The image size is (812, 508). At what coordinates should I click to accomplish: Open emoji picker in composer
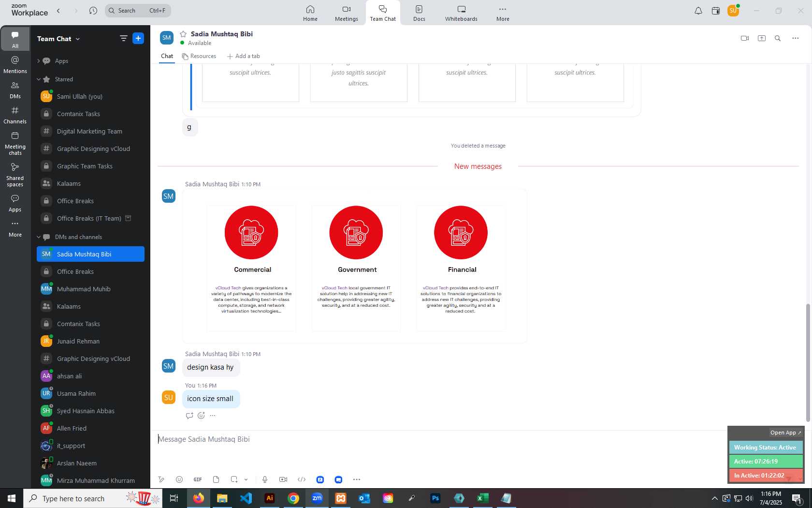pos(179,479)
